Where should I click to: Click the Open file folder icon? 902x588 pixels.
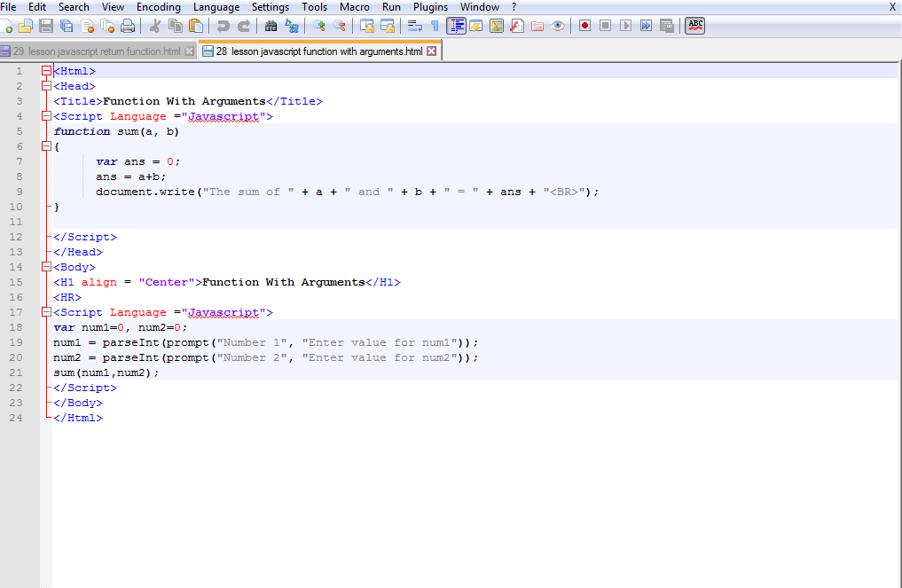pyautogui.click(x=26, y=26)
